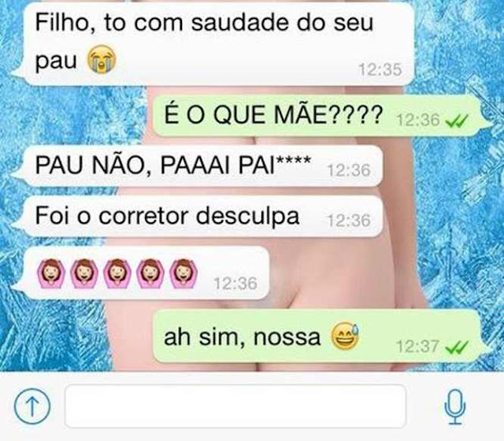Select 'Foi o corretor desculpa' message
This screenshot has width=504, height=441.
[x=203, y=217]
